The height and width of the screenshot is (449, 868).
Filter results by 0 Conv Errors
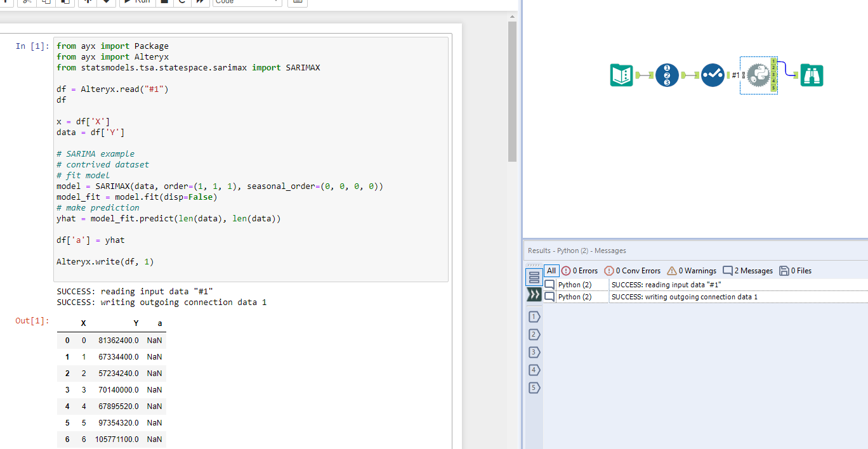633,271
